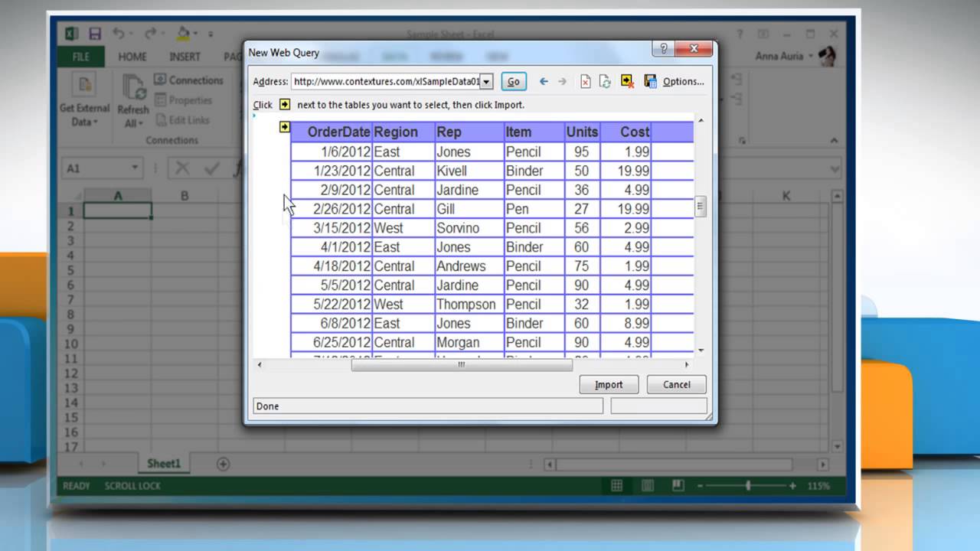
Task: Click the Refresh All icon in Excel ribbon
Action: 133,86
